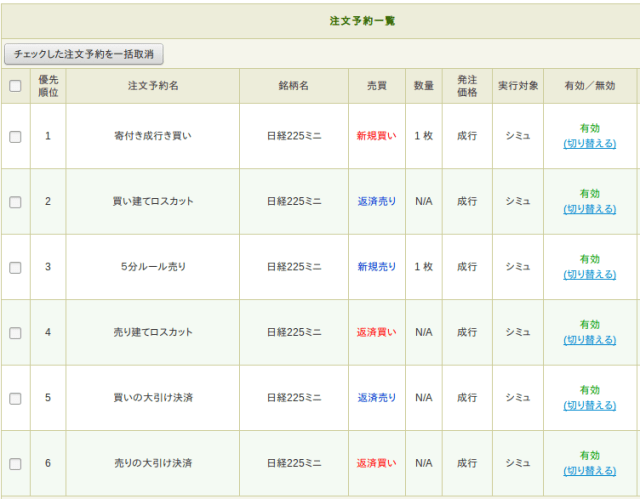Click 有効 status in 5分ルール売り row
This screenshot has width=640, height=499.
589,259
